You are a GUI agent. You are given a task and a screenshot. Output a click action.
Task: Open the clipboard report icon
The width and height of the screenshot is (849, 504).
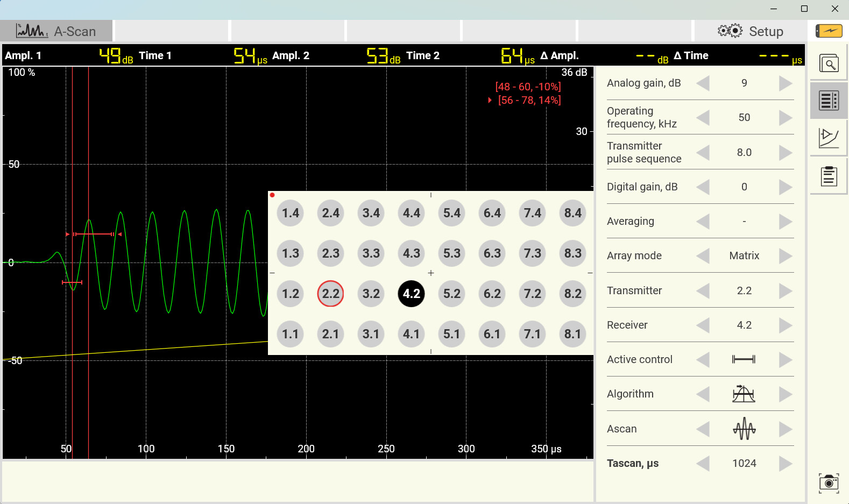click(829, 176)
